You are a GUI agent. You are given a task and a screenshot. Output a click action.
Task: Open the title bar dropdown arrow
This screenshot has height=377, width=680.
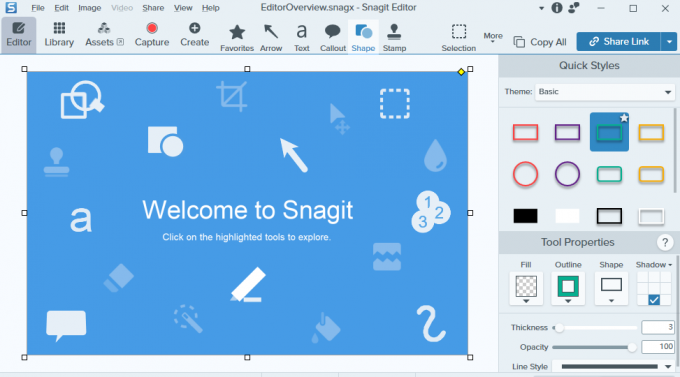[x=541, y=8]
